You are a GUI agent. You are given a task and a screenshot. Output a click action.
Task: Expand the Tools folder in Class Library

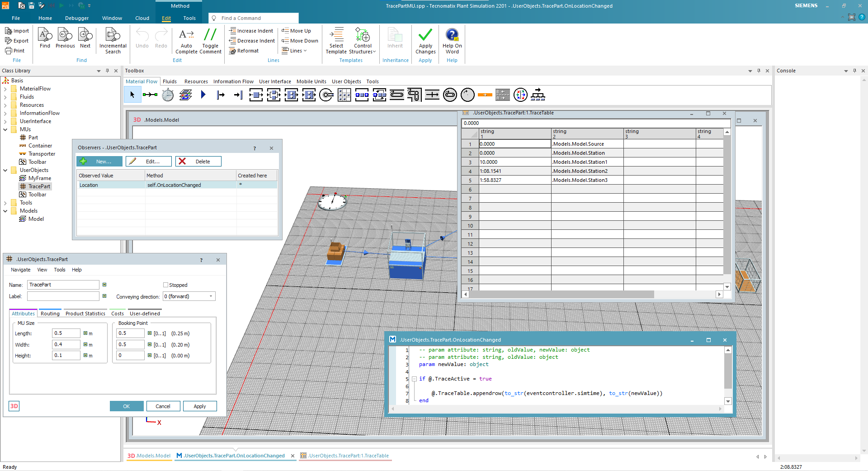(5, 203)
